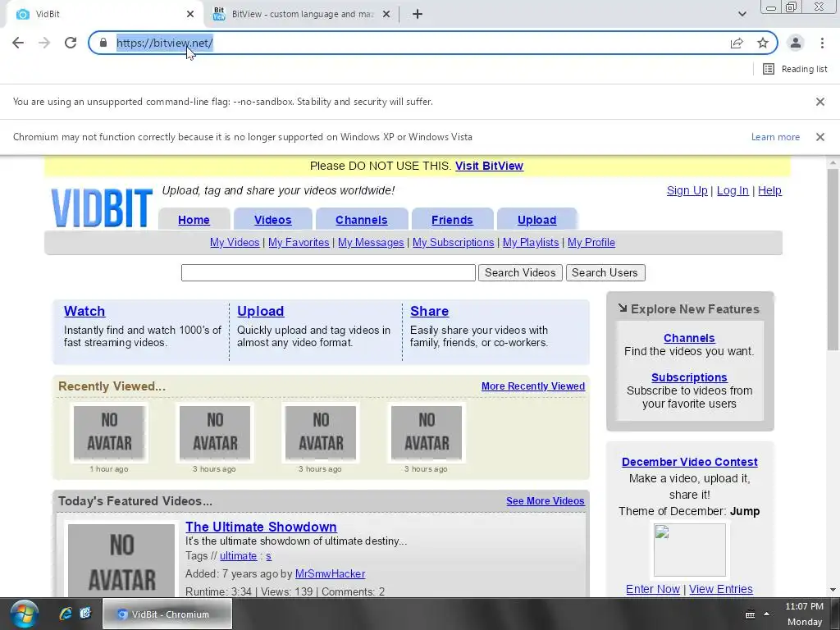Screen dimensions: 840x630
Task: Open My Playlists
Action: pos(531,243)
